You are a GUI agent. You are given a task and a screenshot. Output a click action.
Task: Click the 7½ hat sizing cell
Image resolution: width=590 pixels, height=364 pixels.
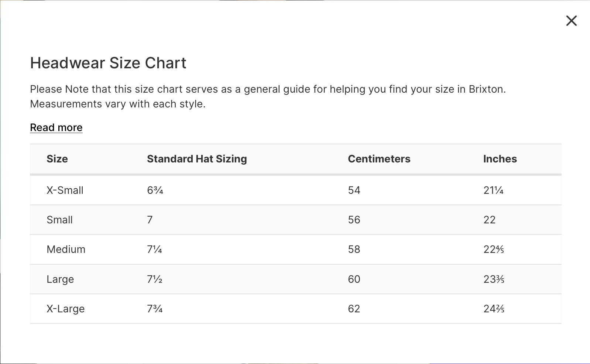(155, 279)
